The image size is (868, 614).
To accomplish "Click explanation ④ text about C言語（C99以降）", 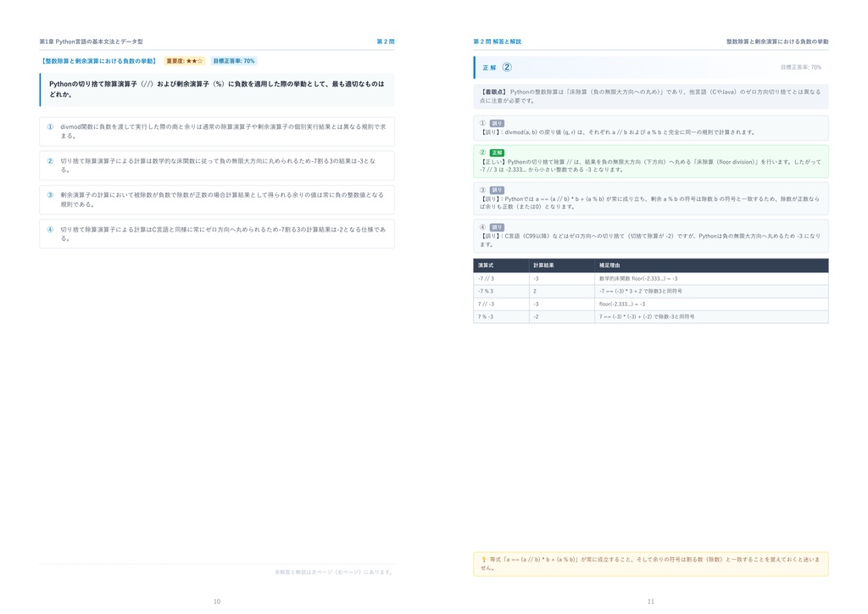I will pyautogui.click(x=650, y=240).
